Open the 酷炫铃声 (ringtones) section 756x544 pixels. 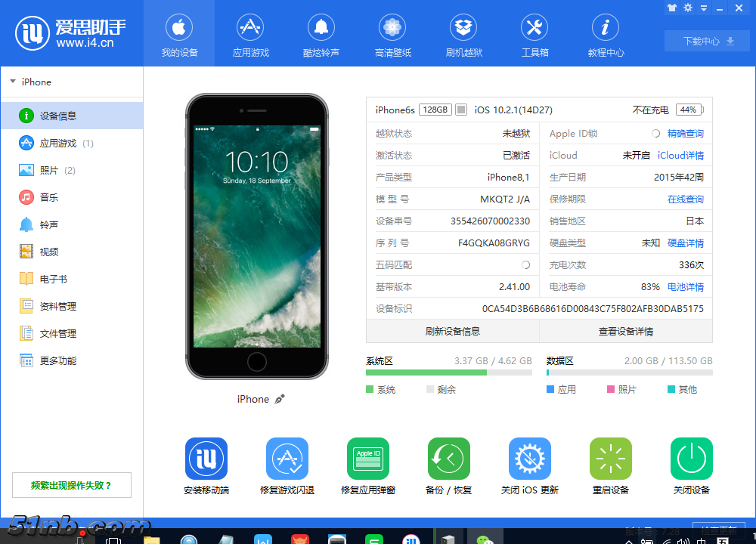coord(321,33)
